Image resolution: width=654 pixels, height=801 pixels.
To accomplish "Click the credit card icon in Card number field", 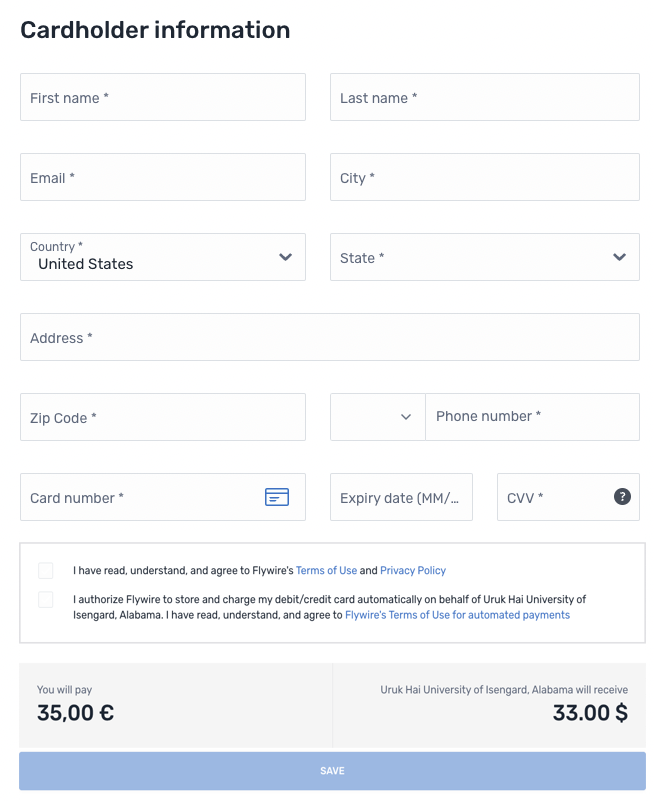I will coord(277,497).
